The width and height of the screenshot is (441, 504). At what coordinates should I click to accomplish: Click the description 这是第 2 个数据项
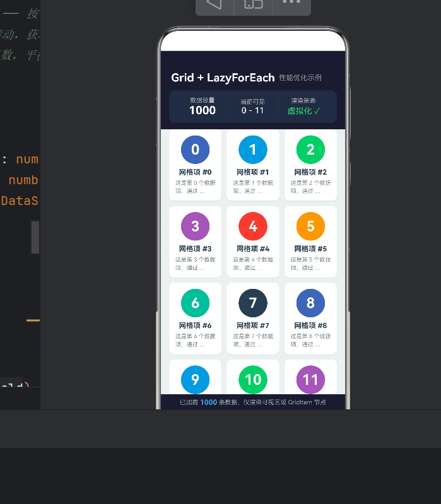(x=310, y=187)
